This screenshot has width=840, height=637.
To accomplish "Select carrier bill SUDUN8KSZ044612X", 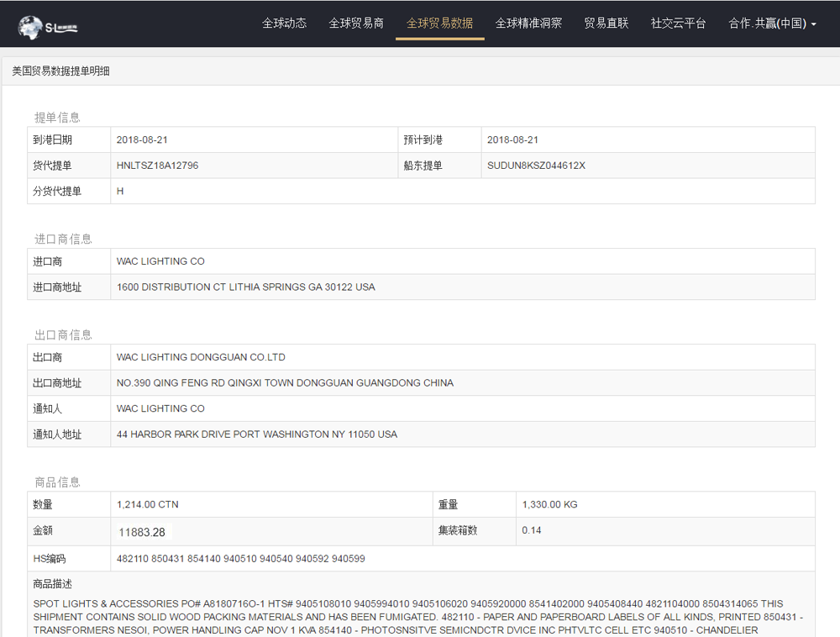I will point(536,166).
